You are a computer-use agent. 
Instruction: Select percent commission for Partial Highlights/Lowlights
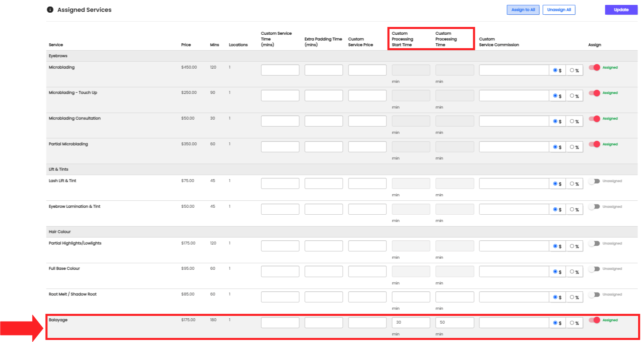point(572,246)
